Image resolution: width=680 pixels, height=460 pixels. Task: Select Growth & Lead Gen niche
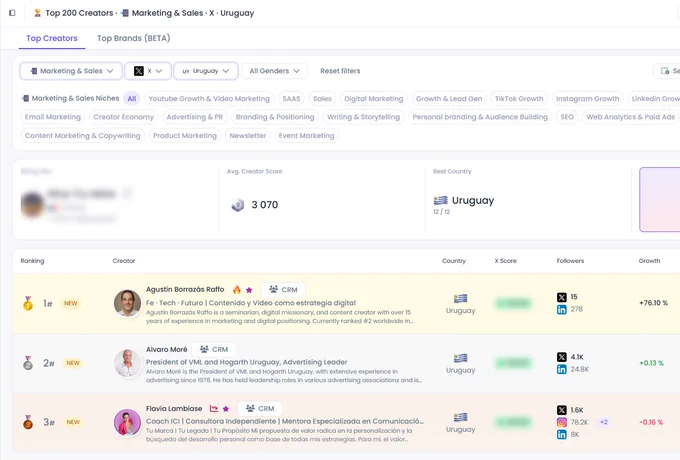coord(449,99)
